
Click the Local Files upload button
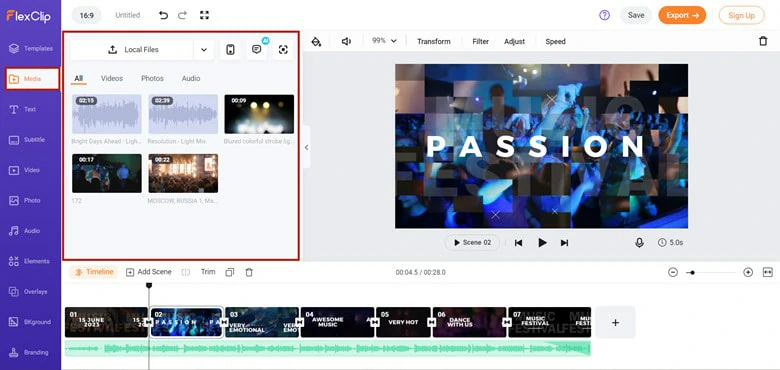coord(132,50)
